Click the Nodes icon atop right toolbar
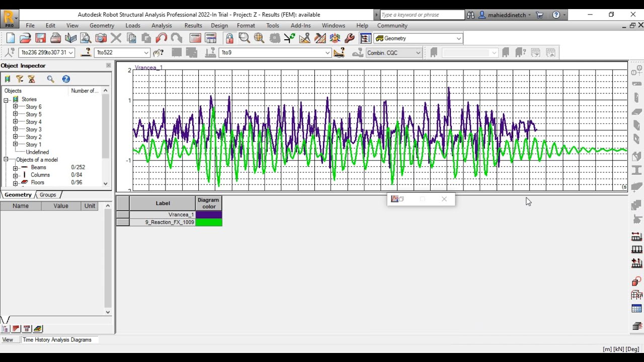Screen dimensions: 644x362 (636, 71)
